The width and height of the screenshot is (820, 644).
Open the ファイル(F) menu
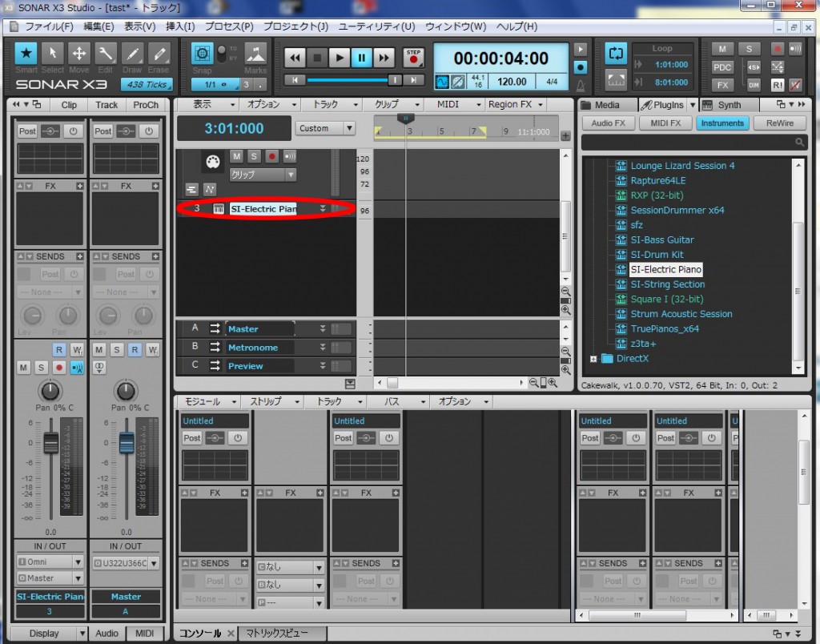coord(49,26)
